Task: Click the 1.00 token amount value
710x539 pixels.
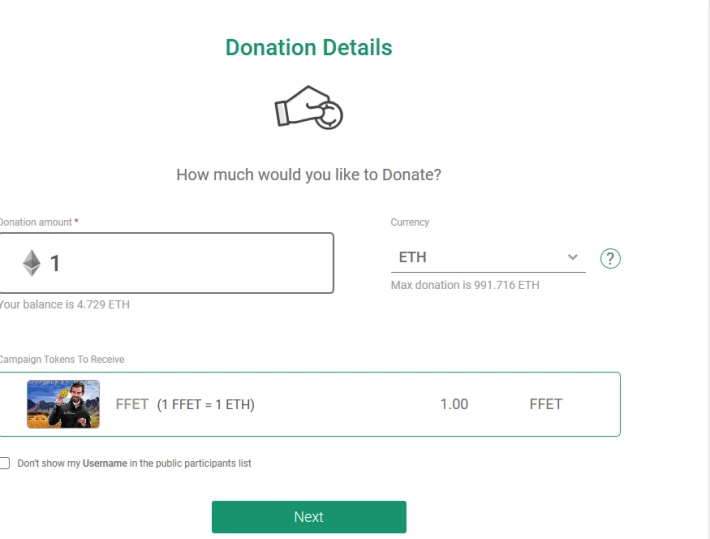Action: 454,404
